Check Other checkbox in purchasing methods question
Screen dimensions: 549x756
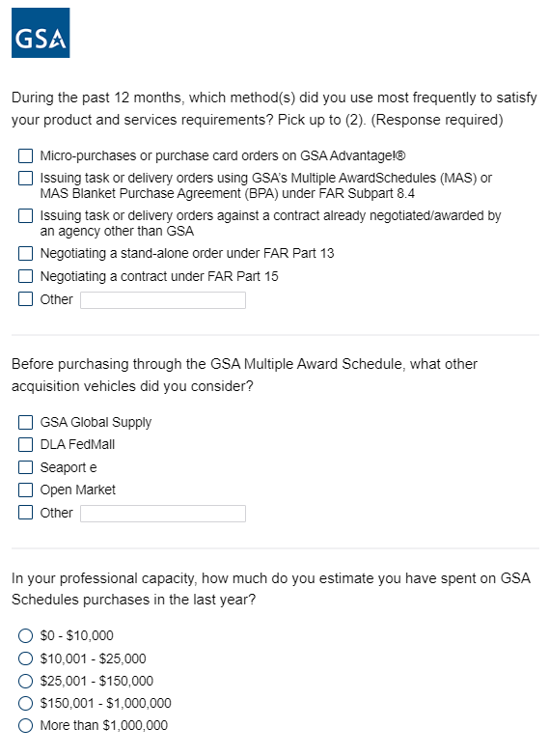pyautogui.click(x=25, y=299)
